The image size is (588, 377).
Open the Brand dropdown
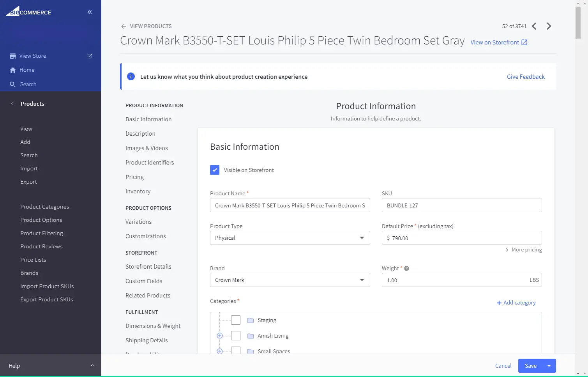tap(290, 280)
